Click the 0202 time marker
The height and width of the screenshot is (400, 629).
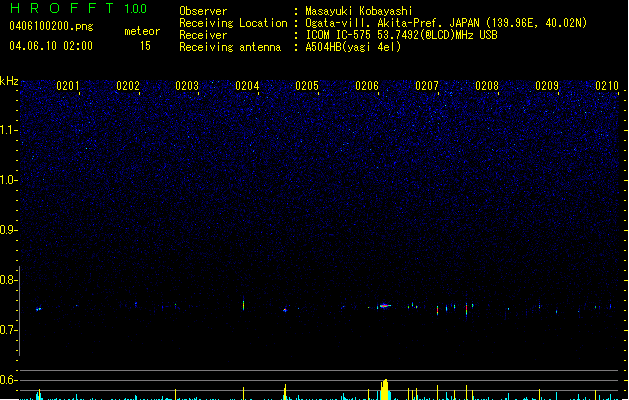point(128,86)
